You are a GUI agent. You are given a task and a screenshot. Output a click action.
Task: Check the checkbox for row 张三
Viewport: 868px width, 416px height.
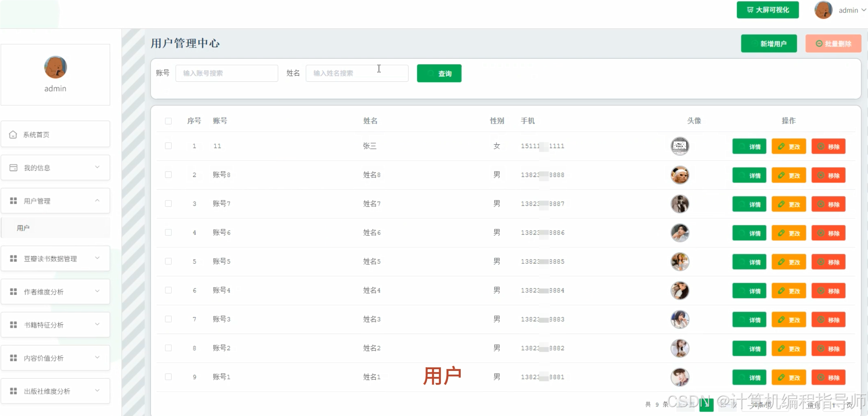[x=168, y=146]
